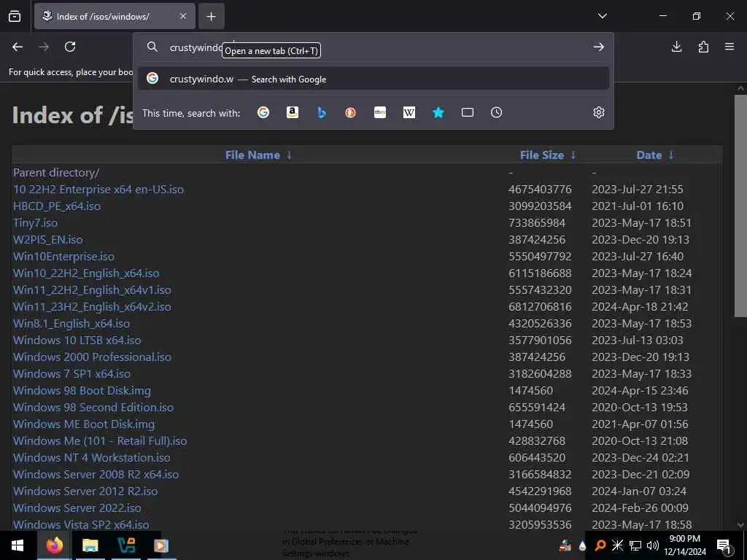The image size is (747, 560).
Task: Search this time with eBay
Action: click(x=379, y=112)
